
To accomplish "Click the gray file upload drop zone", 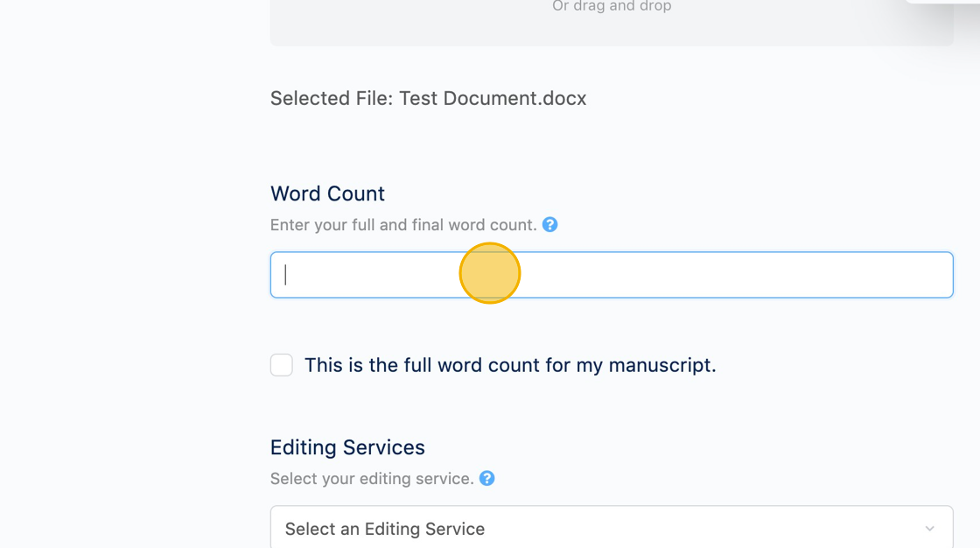I will point(612,23).
